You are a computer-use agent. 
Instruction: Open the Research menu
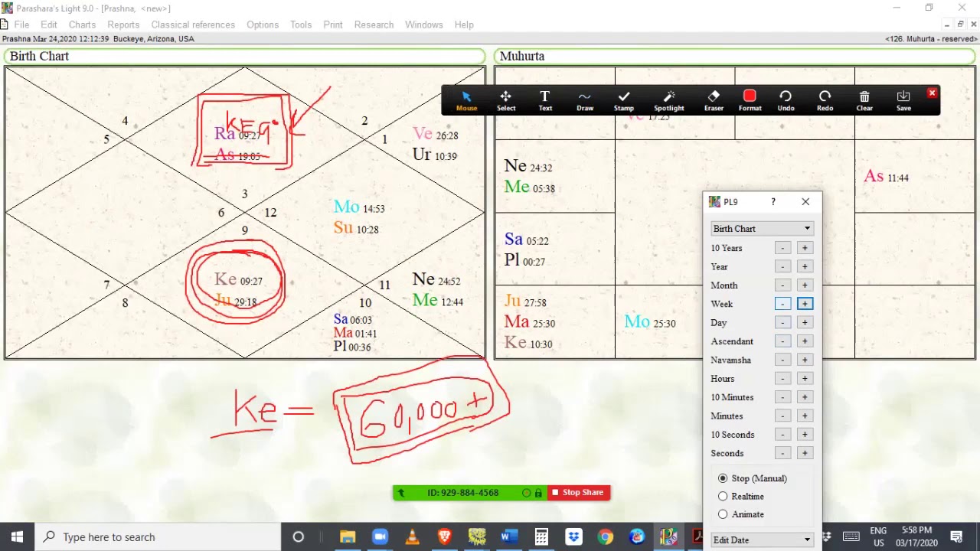tap(374, 24)
